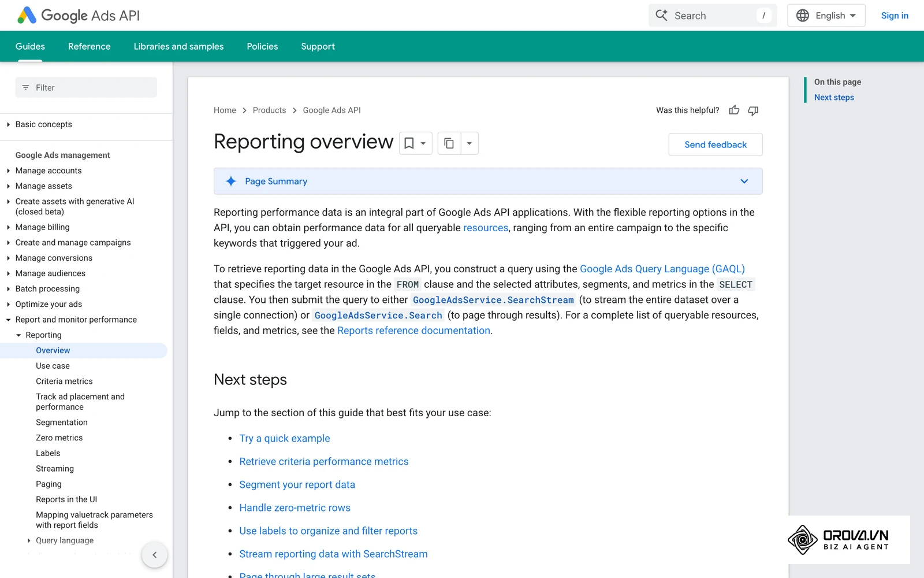
Task: Click GoogleAdsService.SearchStream code link
Action: tap(493, 300)
